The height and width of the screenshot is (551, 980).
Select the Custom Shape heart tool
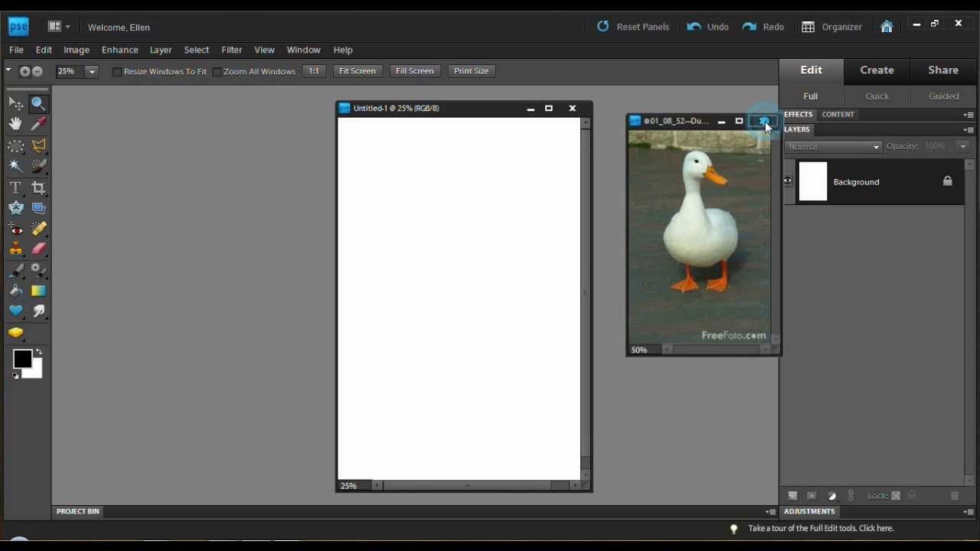tap(15, 311)
